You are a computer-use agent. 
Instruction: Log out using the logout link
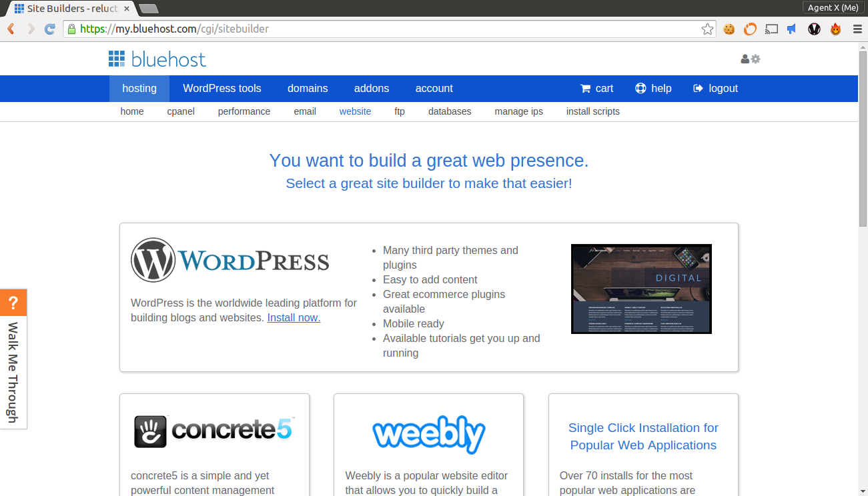716,88
